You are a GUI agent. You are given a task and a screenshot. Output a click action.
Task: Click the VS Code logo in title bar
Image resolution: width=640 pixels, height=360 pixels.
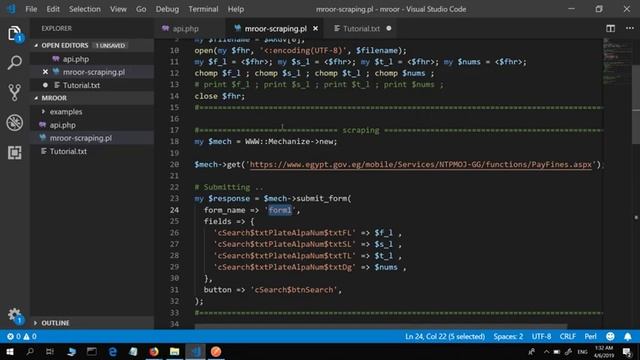[x=11, y=9]
